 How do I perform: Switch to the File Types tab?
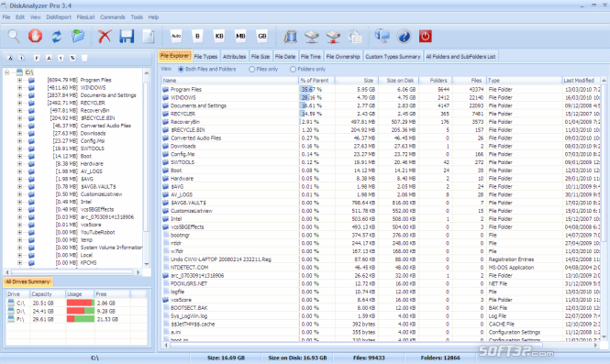pyautogui.click(x=205, y=57)
